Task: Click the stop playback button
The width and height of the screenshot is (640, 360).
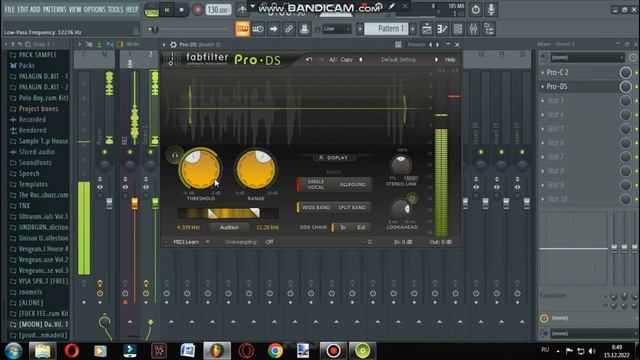Action: click(x=182, y=9)
